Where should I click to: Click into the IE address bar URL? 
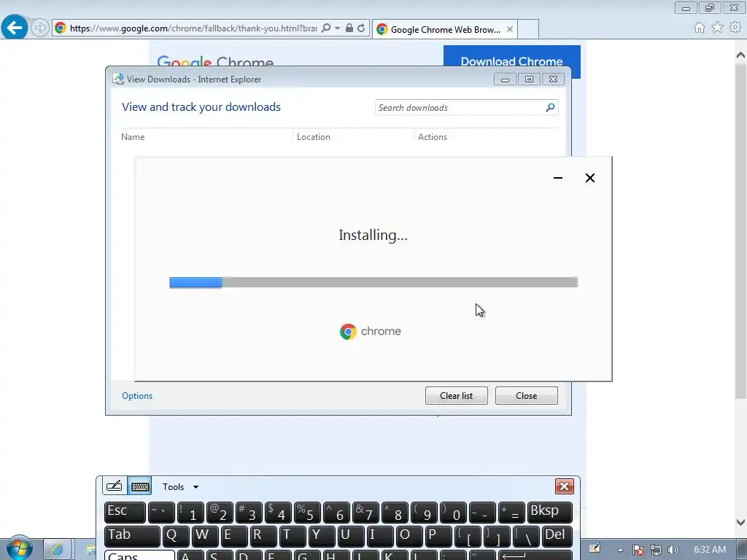point(193,28)
